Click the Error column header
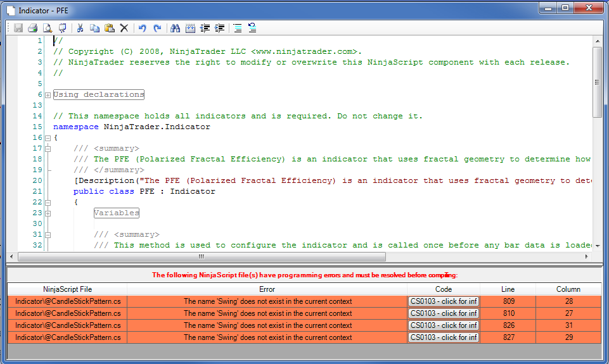The image size is (609, 364). click(x=267, y=289)
